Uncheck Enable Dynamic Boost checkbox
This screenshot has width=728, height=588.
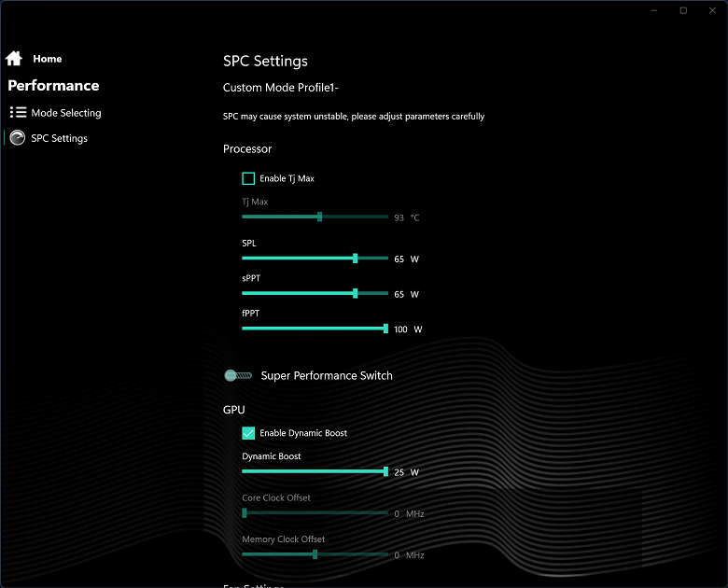248,433
